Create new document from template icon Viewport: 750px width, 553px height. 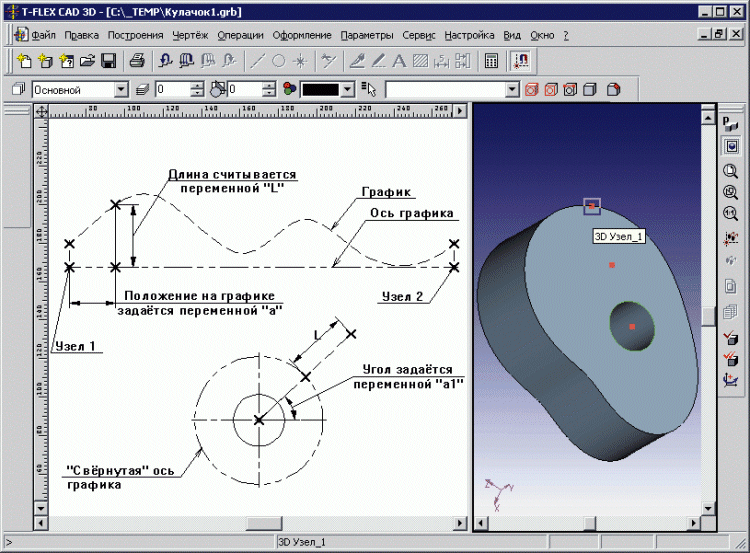pos(66,61)
